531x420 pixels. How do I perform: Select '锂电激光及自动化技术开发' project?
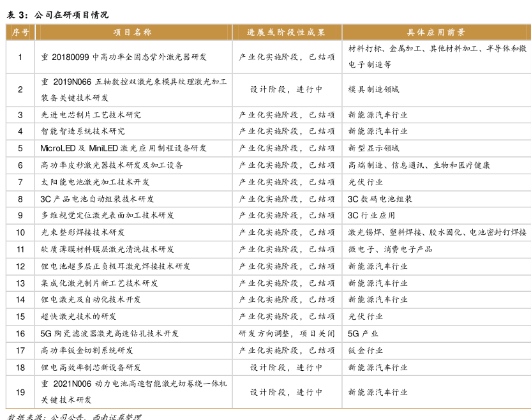tap(91, 299)
